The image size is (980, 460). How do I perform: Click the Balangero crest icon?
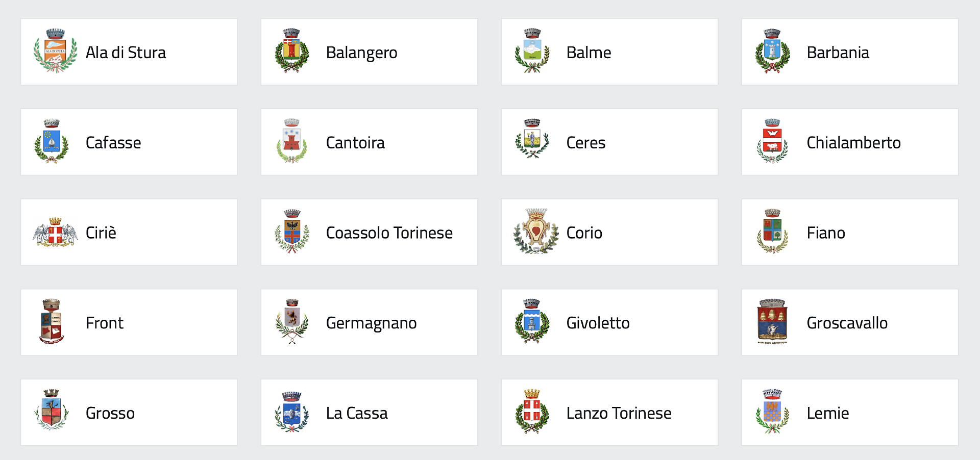291,52
